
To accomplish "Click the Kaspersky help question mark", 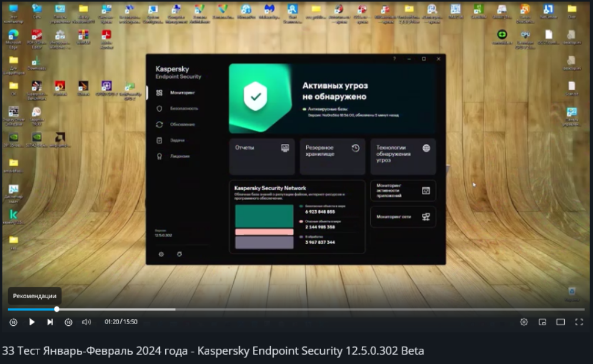I will (x=394, y=59).
